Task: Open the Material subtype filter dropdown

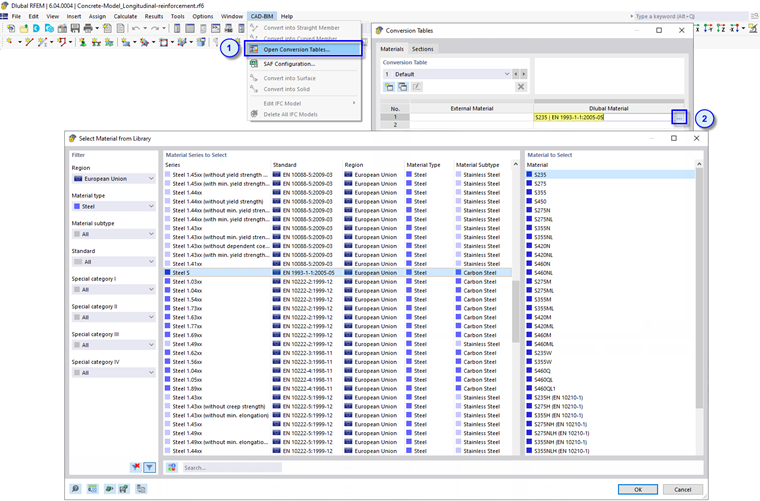Action: tap(113, 234)
